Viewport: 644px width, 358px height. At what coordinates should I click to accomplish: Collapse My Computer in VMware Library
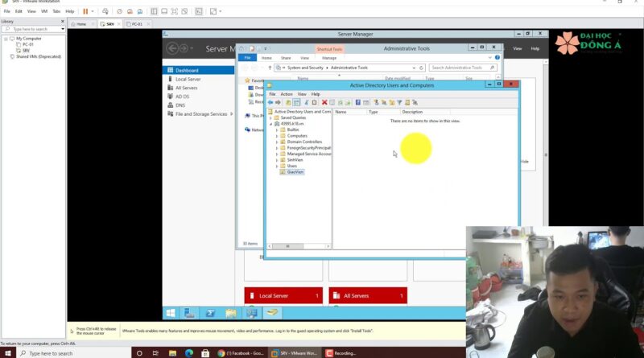[6, 39]
